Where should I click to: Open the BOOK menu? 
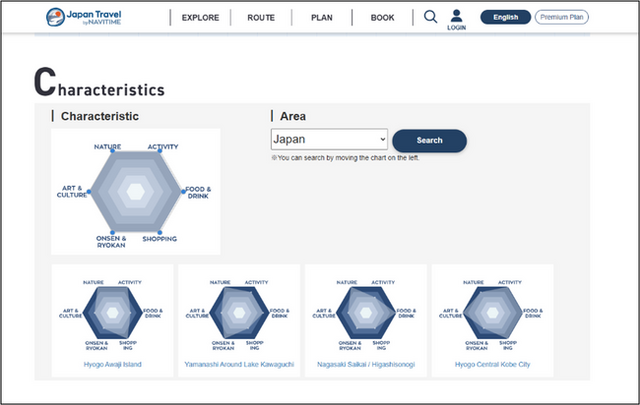(382, 18)
